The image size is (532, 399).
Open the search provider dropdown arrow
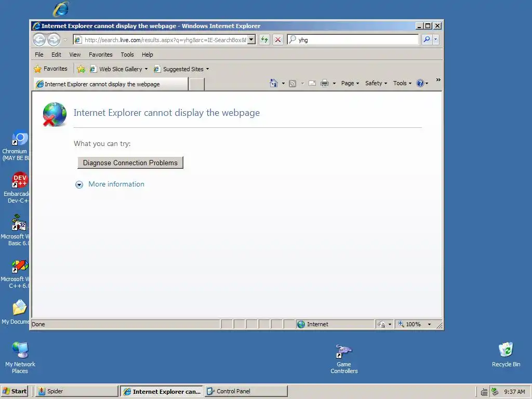point(436,39)
